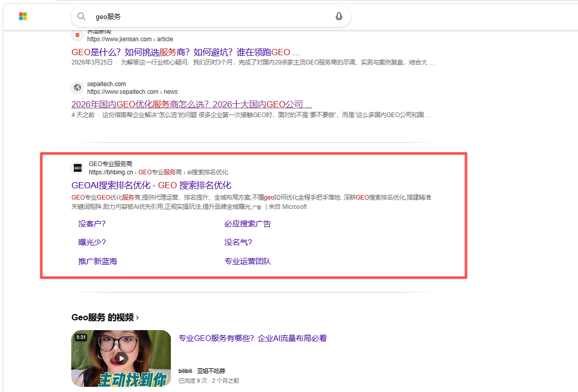Click the 曝光少? sitelink
Viewport: 578px width, 392px height.
(x=92, y=242)
